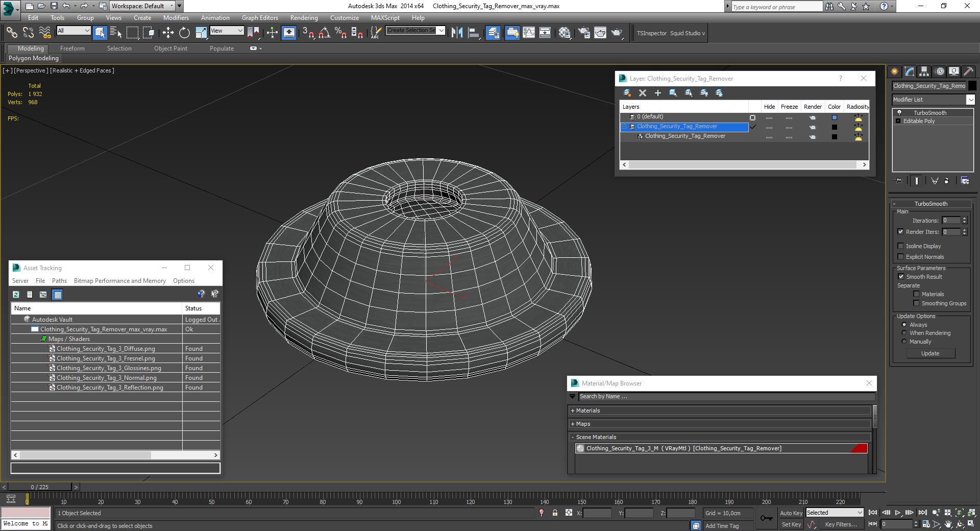Screen dimensions: 980x531
Task: Refresh the Asset Tracking list
Action: coord(16,295)
